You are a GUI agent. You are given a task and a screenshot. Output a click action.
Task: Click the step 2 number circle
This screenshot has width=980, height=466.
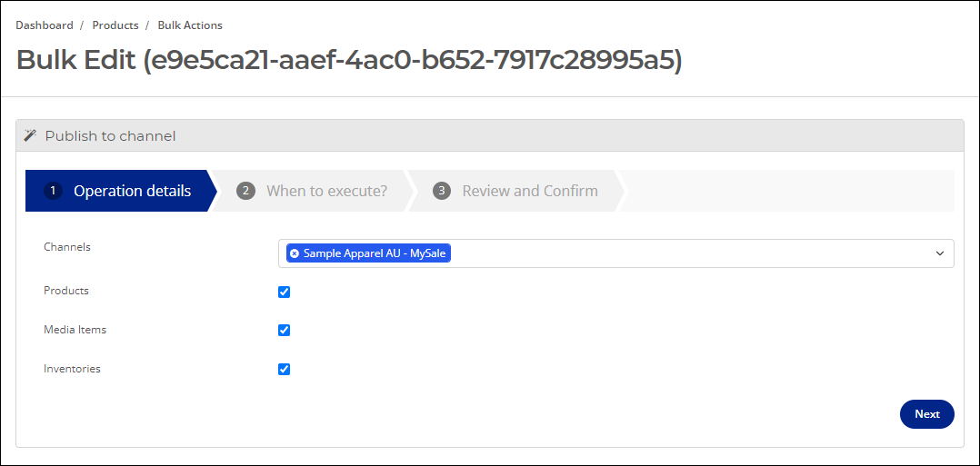tap(245, 191)
